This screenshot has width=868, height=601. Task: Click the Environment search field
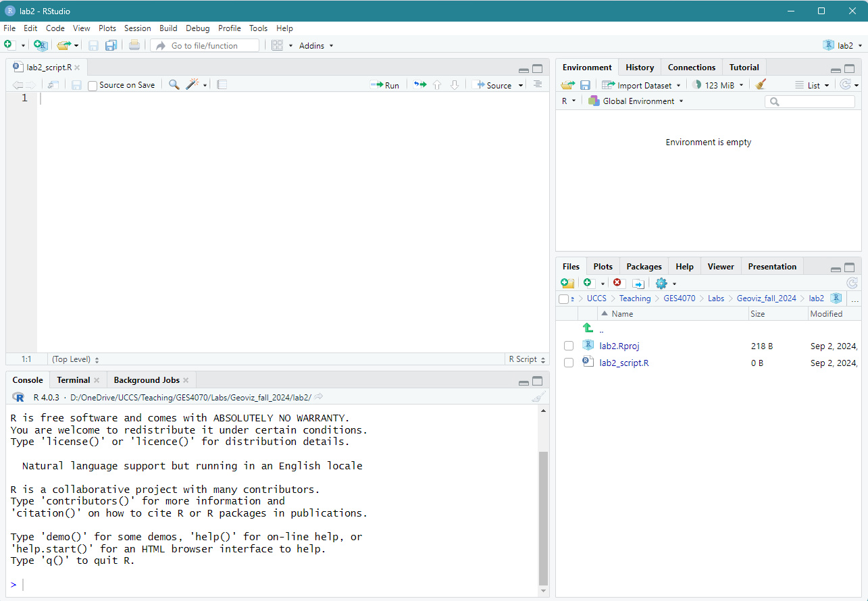click(x=810, y=101)
